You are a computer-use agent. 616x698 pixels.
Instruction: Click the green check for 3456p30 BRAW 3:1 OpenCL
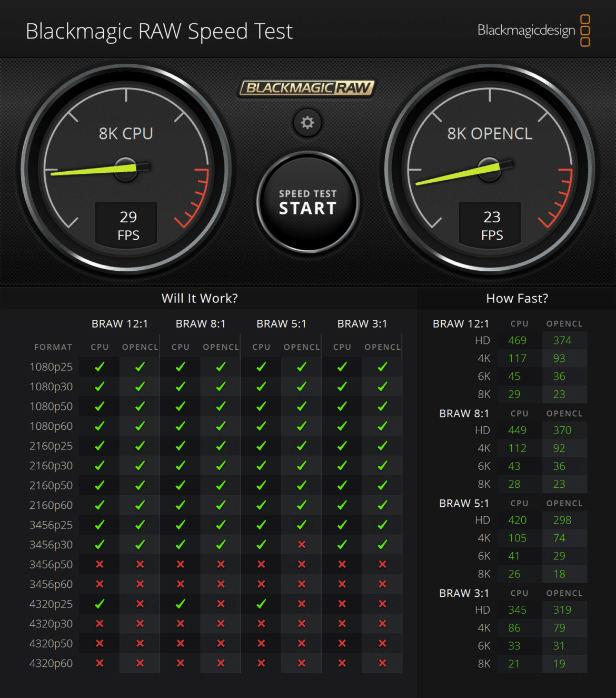coord(382,544)
